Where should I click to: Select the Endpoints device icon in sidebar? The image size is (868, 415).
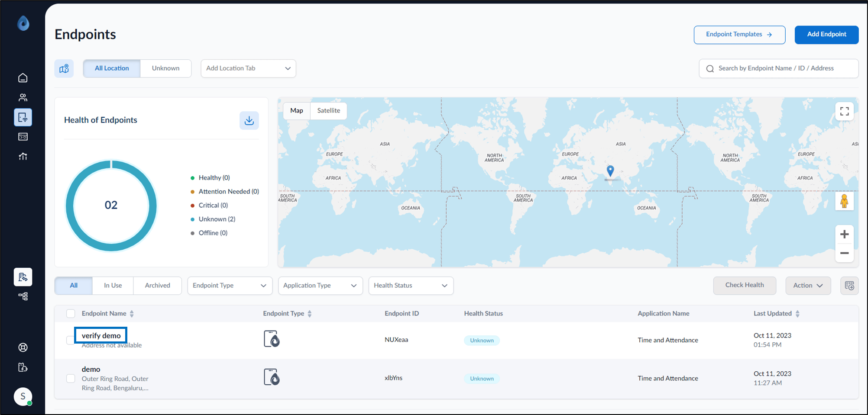pyautogui.click(x=23, y=117)
